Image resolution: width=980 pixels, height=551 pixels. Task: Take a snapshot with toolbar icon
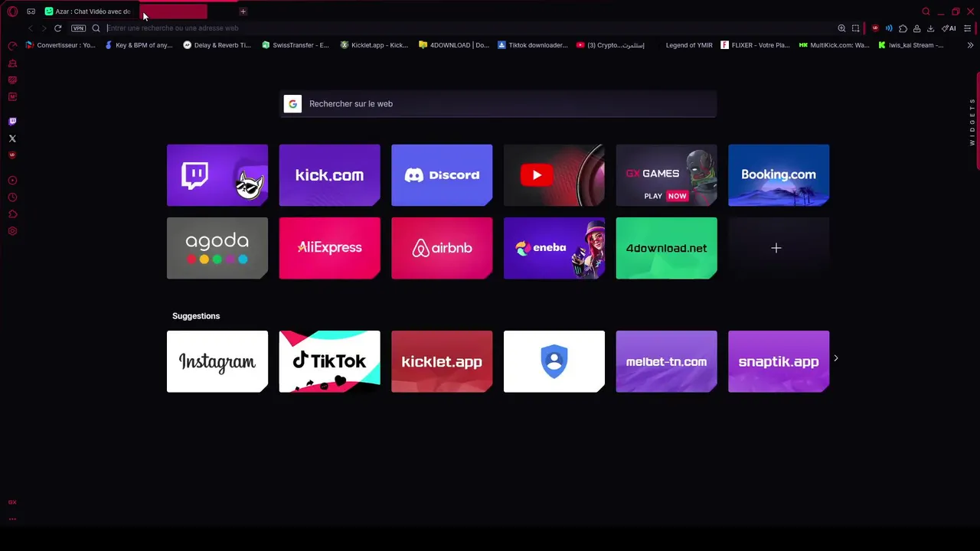[x=856, y=28]
